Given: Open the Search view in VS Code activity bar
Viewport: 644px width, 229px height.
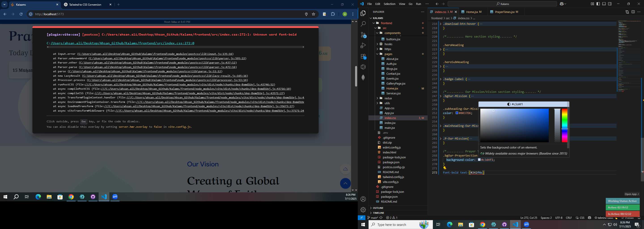Looking at the screenshot, I should point(363,24).
